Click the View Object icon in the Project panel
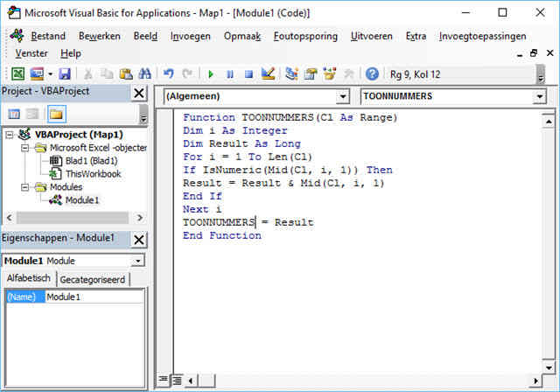560x392 pixels. tap(32, 115)
